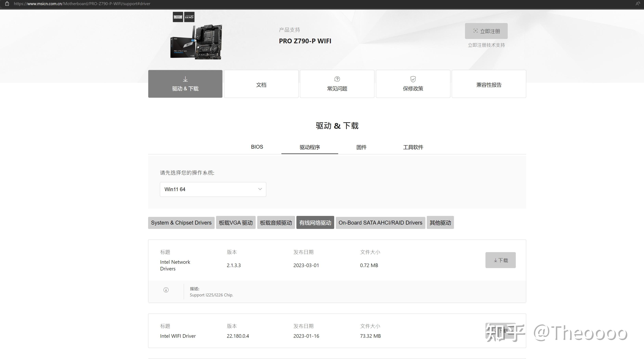This screenshot has height=359, width=644.
Task: Click release date 2023-03-01
Action: coord(306,265)
